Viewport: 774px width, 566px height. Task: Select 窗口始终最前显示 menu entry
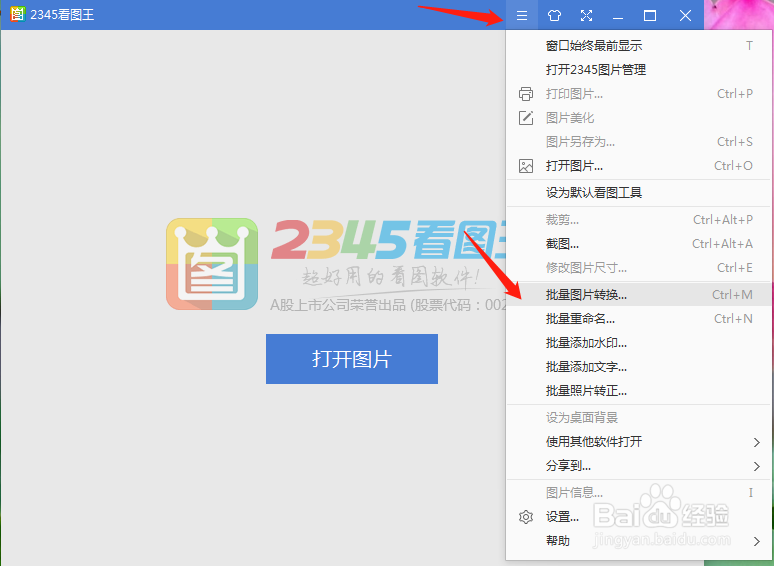pyautogui.click(x=639, y=46)
